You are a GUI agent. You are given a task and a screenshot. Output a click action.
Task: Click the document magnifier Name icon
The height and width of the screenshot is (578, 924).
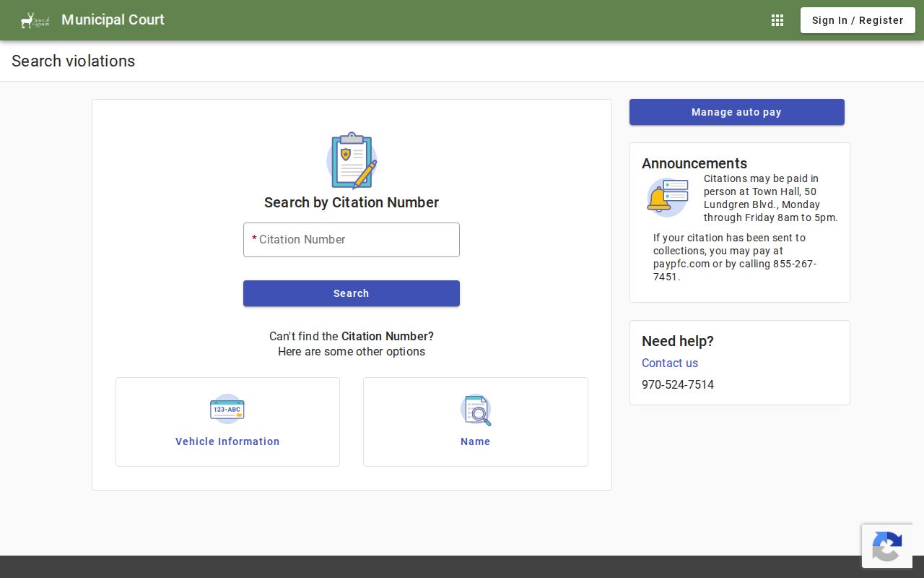click(476, 410)
